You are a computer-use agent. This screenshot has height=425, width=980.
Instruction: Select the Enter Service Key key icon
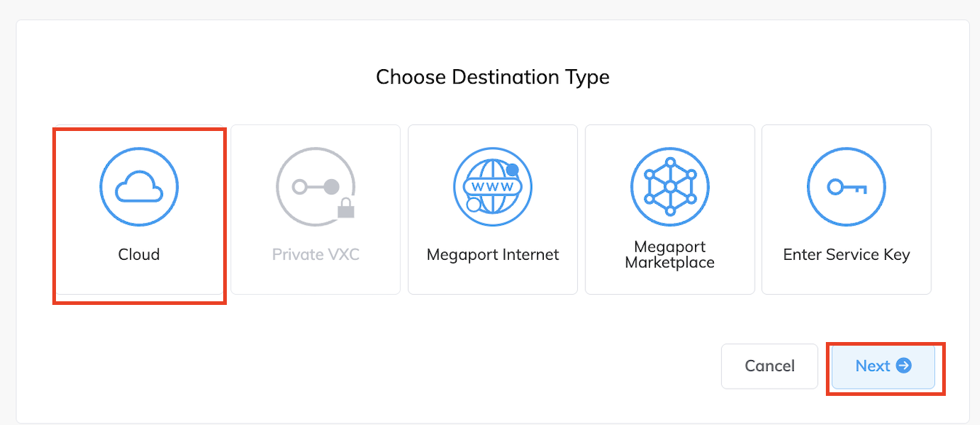click(x=846, y=186)
